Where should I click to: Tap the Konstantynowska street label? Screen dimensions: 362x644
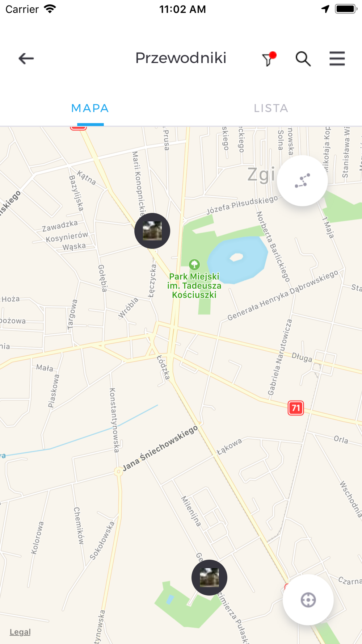(114, 420)
